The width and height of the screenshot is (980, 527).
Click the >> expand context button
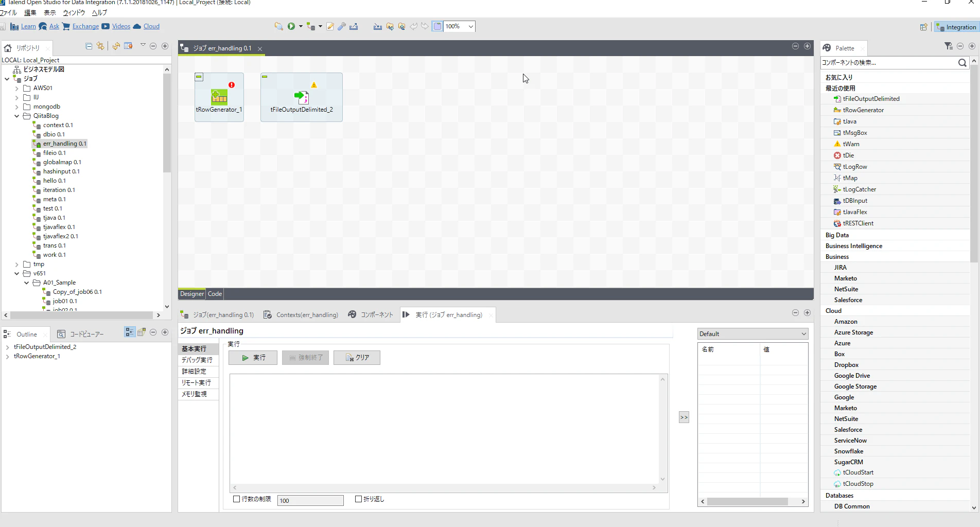click(x=684, y=417)
